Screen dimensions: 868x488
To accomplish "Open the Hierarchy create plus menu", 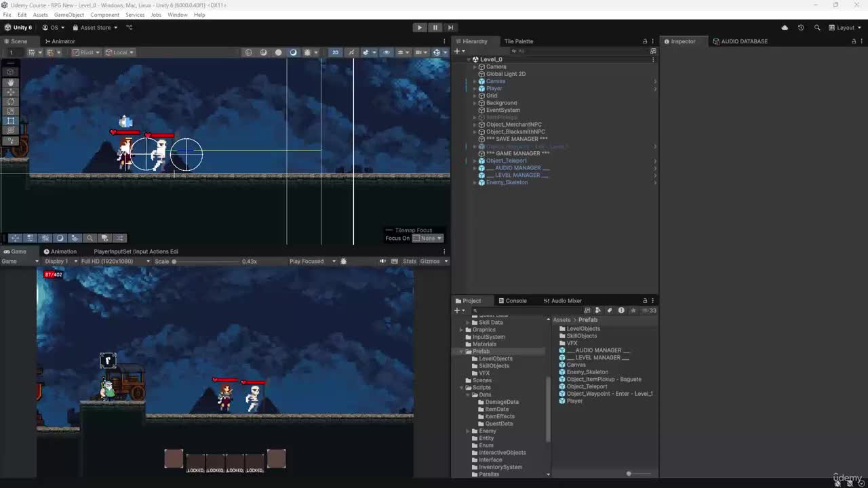I will click(459, 51).
